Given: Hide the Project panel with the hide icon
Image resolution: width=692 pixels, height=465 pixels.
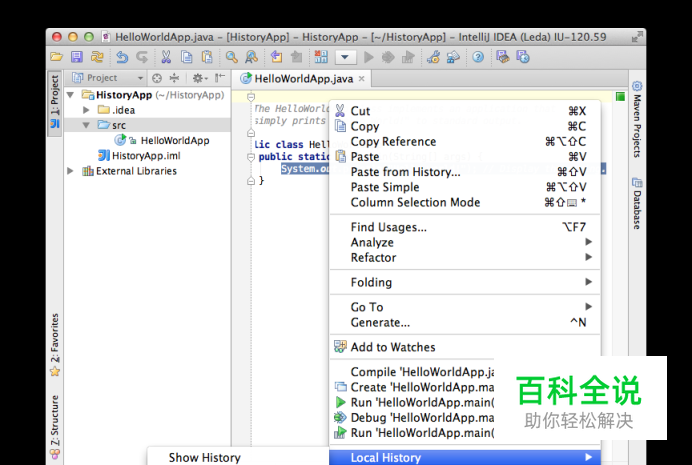Looking at the screenshot, I should [219, 78].
